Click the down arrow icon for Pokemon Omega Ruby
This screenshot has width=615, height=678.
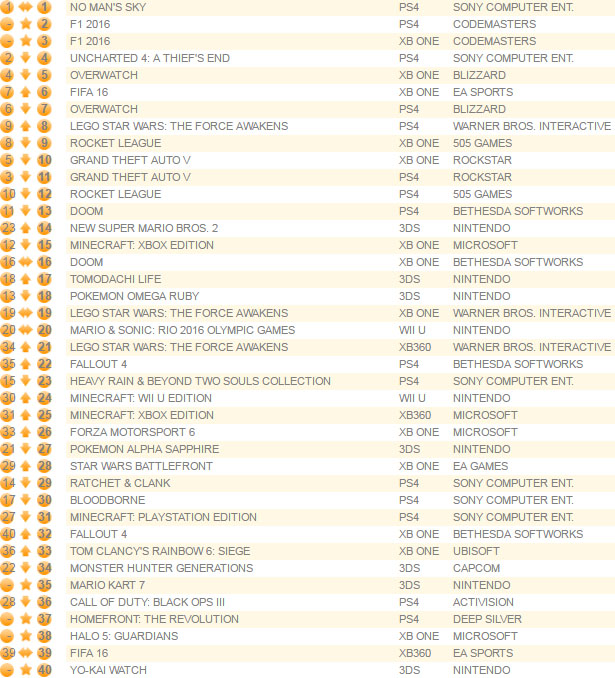pos(26,296)
